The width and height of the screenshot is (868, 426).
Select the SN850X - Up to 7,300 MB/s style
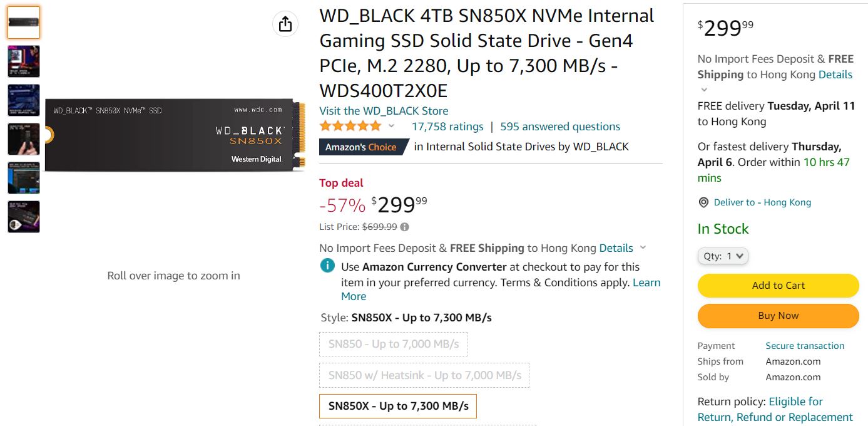[x=398, y=406]
